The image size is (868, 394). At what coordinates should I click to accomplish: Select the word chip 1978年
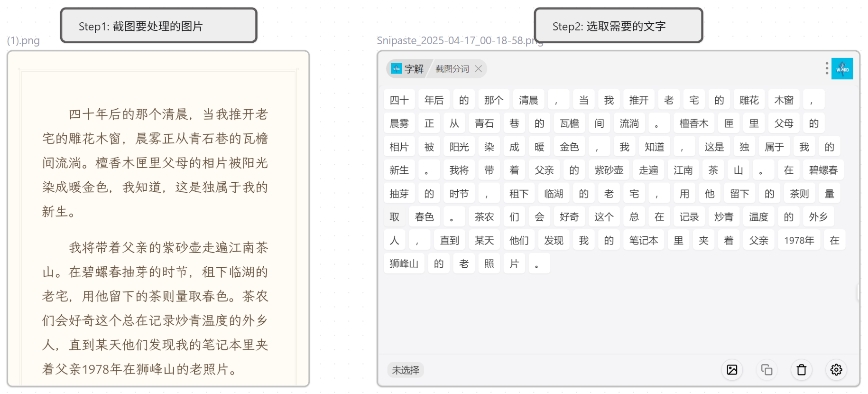(x=799, y=240)
